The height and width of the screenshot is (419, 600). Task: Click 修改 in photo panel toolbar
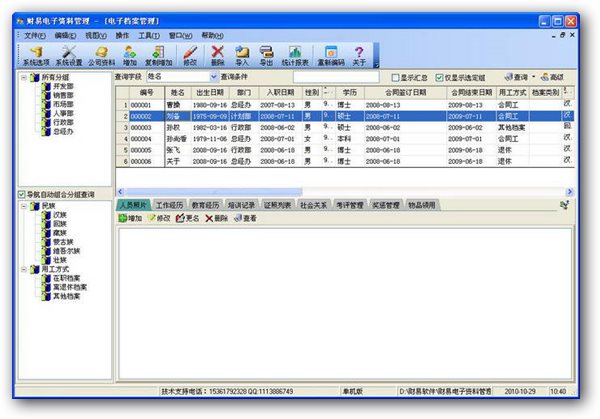point(159,218)
